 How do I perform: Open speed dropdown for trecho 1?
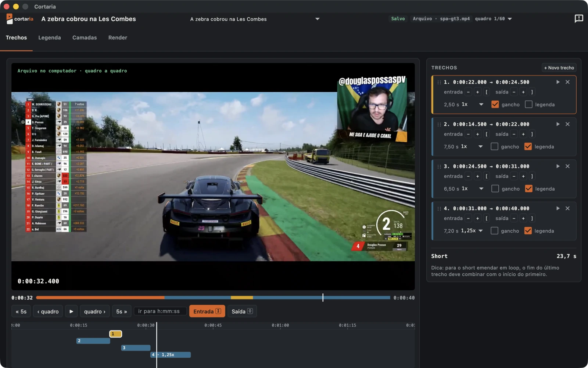click(x=473, y=105)
